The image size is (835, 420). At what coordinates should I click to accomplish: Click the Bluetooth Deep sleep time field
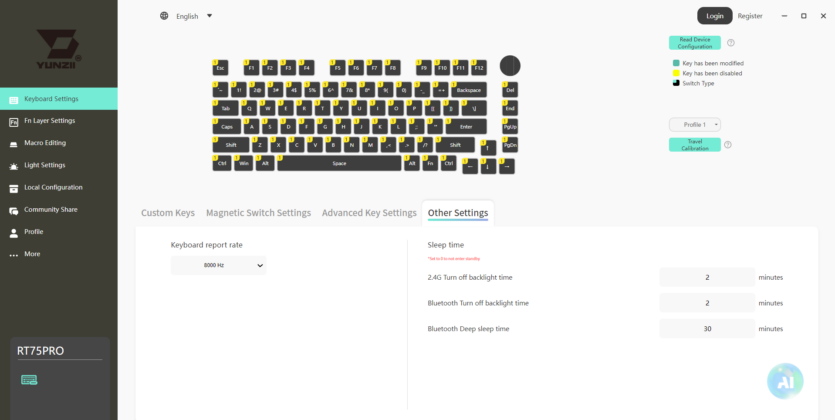[x=707, y=329]
